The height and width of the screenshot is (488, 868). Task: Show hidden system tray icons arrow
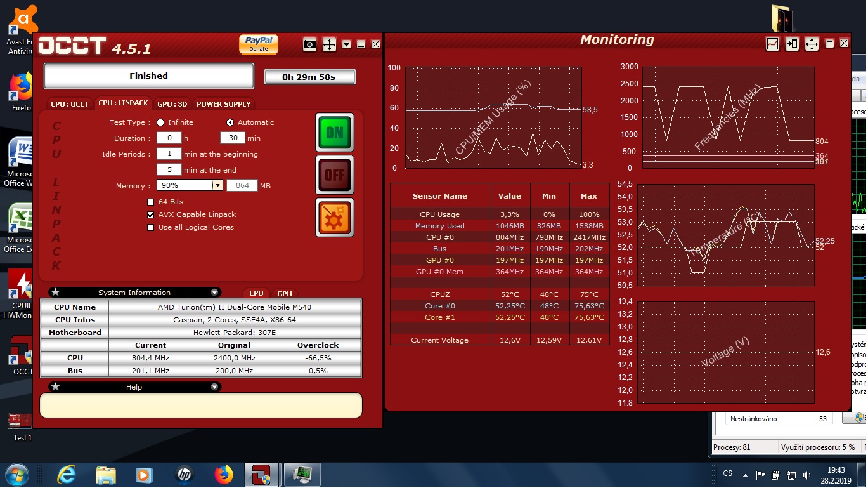tap(746, 475)
